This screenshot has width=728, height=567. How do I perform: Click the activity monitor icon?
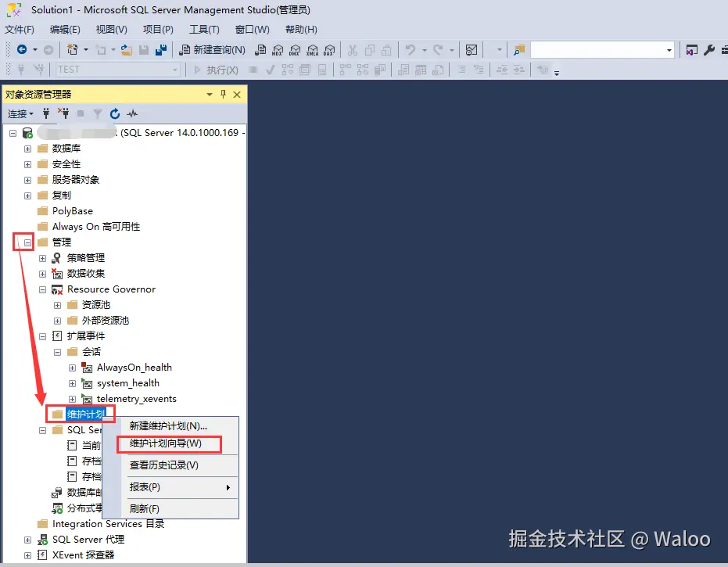point(472,50)
